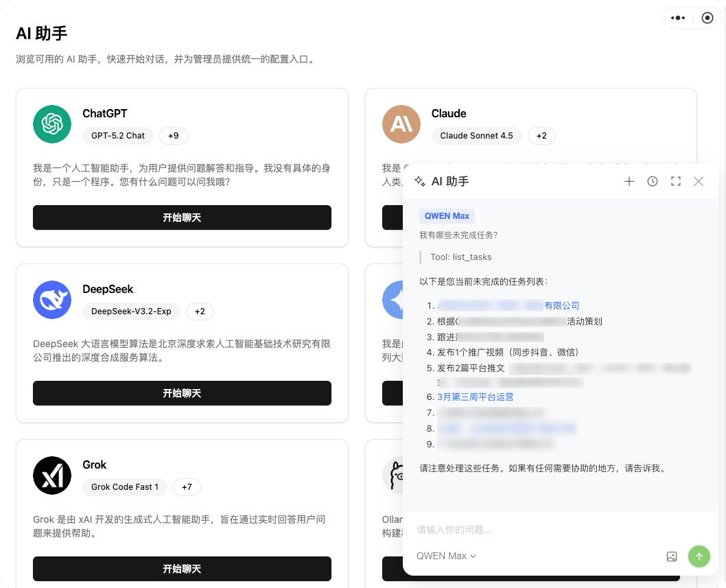The image size is (726, 588).
Task: Click the Ollama llama logo
Action: (x=393, y=475)
